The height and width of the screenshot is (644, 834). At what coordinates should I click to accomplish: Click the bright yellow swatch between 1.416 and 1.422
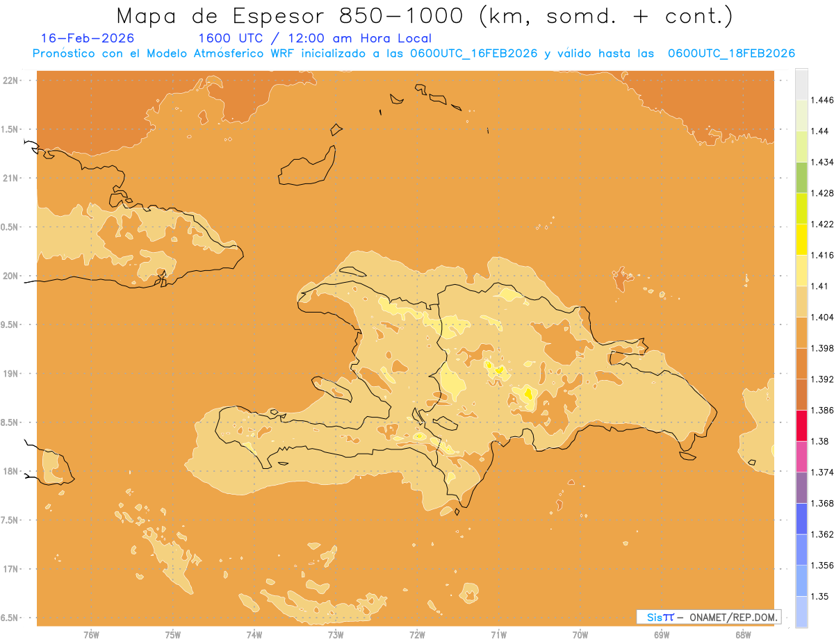(801, 239)
